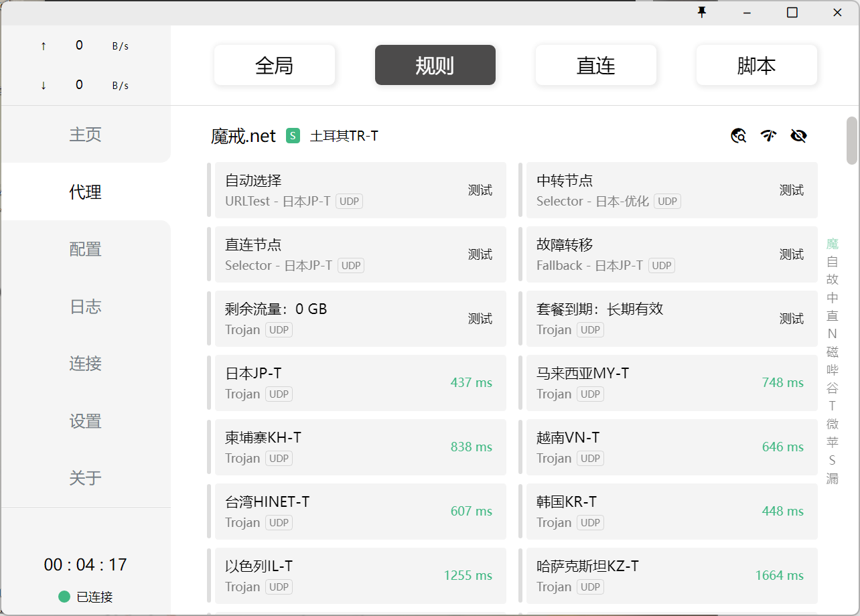Select the 台湾HINET-T proxy node

[360, 512]
